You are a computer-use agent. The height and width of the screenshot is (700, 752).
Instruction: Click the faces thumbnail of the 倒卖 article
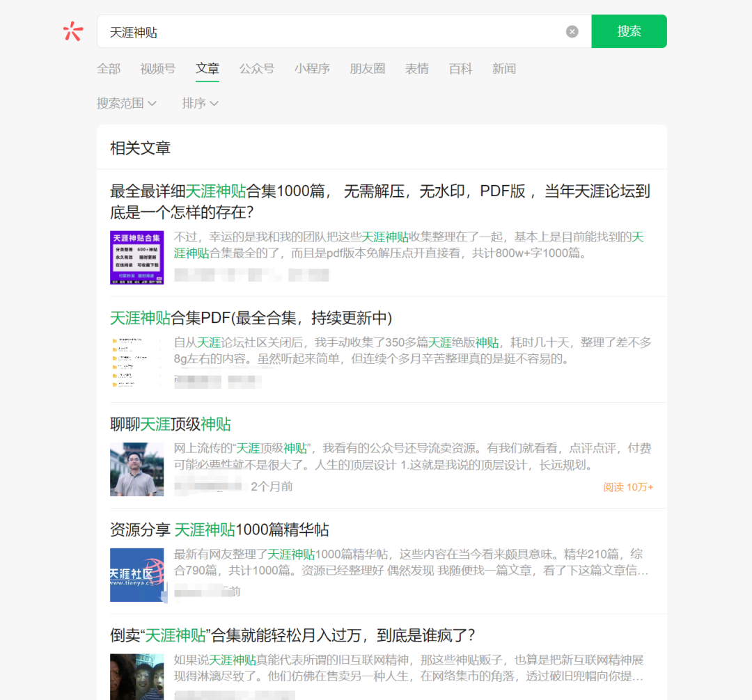pos(136,676)
